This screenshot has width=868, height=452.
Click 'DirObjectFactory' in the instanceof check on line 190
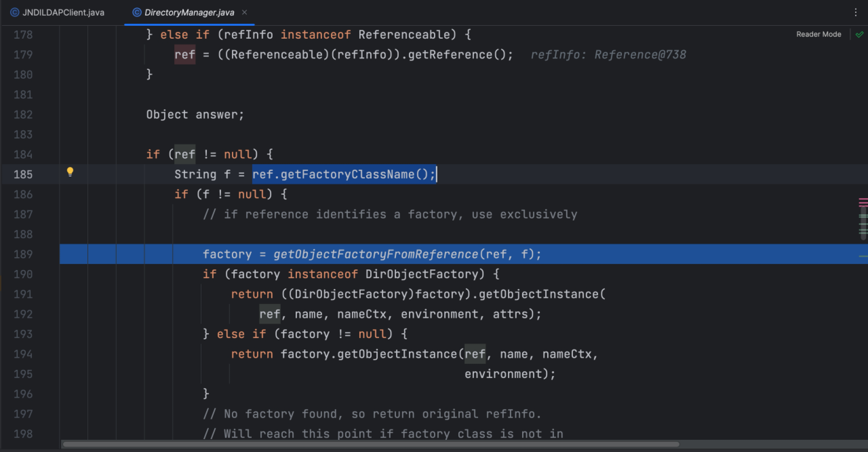click(422, 274)
